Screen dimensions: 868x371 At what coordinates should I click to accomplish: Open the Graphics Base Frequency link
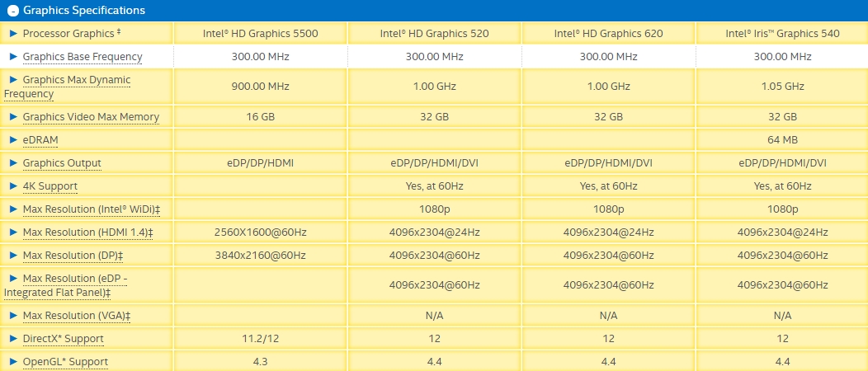coord(83,57)
